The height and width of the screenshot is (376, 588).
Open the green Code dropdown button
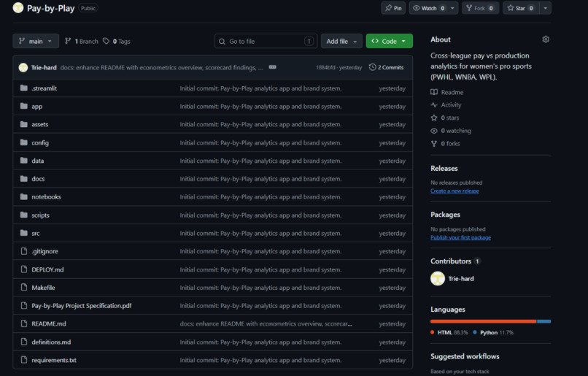pos(390,42)
